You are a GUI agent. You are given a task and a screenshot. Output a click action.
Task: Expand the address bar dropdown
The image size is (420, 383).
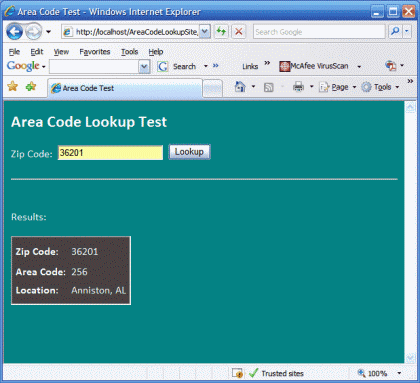205,32
